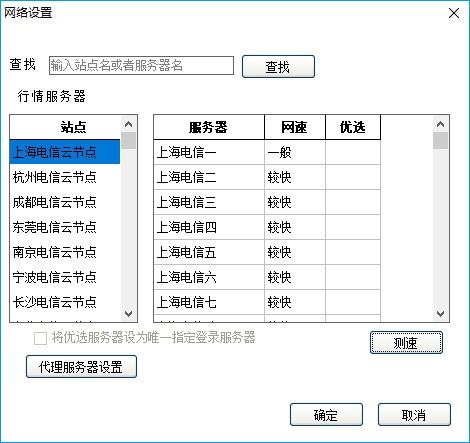Viewport: 470px width, 443px height.
Task: Toggle 将优选服务器设为唯一指定登录服务器 checkbox
Action: (41, 339)
